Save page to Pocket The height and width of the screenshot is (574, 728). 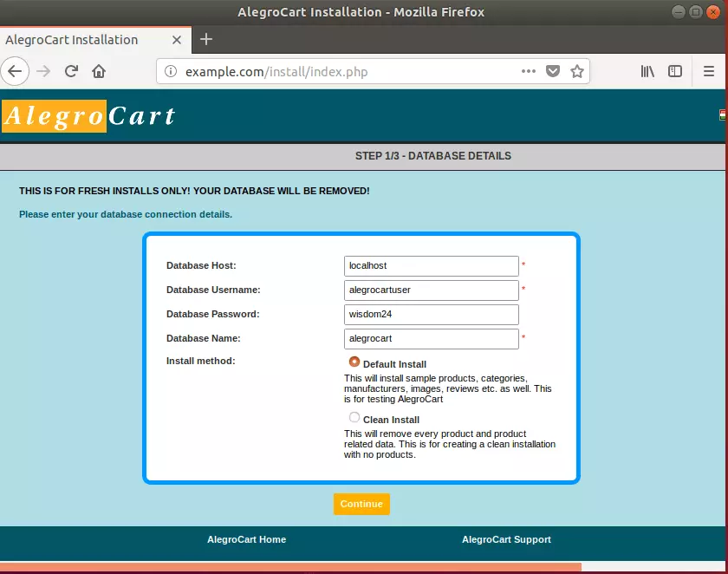553,71
